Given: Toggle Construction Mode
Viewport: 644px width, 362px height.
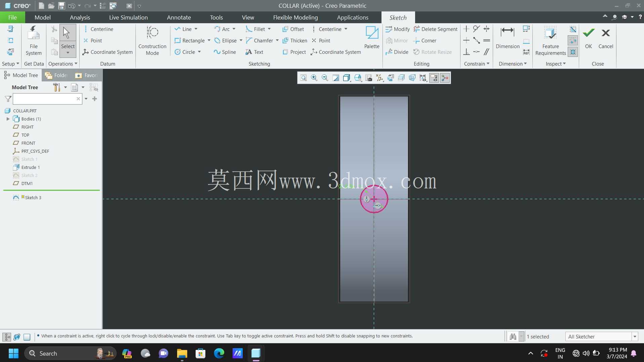Looking at the screenshot, I should 152,41.
